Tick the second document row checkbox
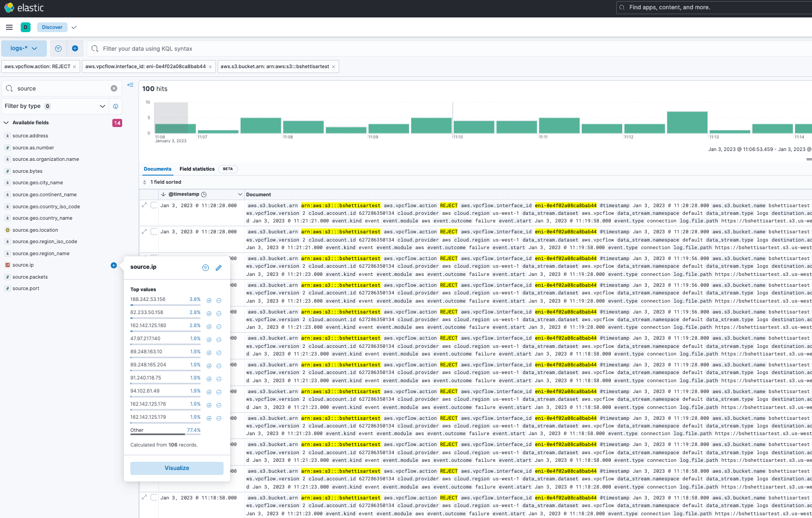 (x=154, y=232)
